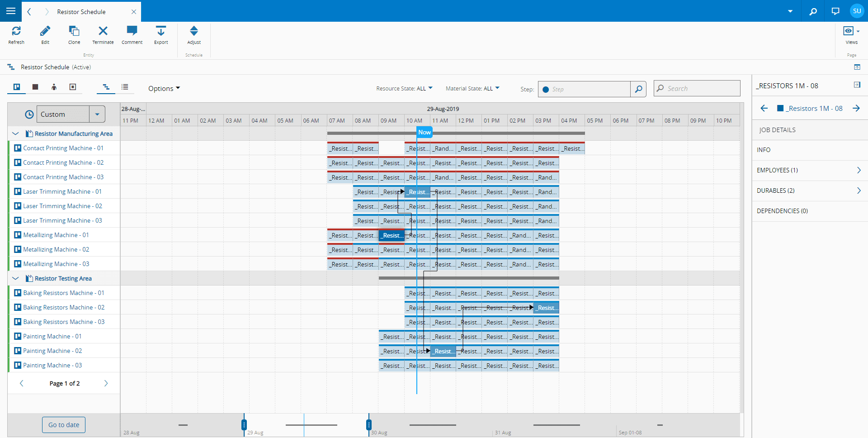Add a comment via Comment icon
The height and width of the screenshot is (438, 868).
coord(132,31)
